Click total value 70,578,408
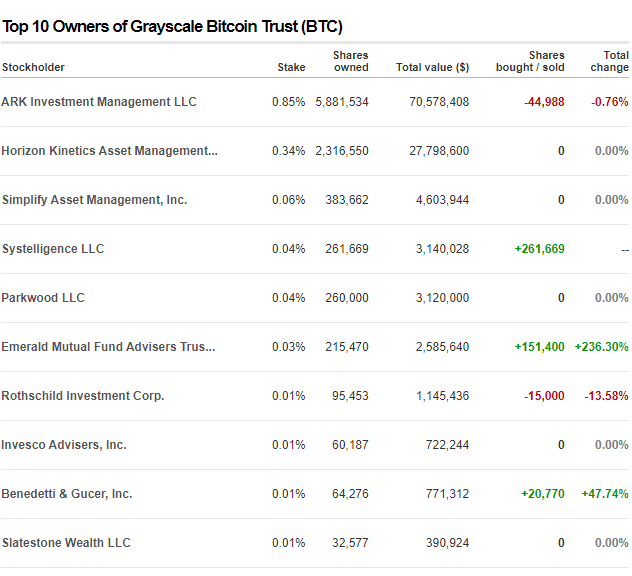Screen dimensions: 632x576 pos(439,102)
